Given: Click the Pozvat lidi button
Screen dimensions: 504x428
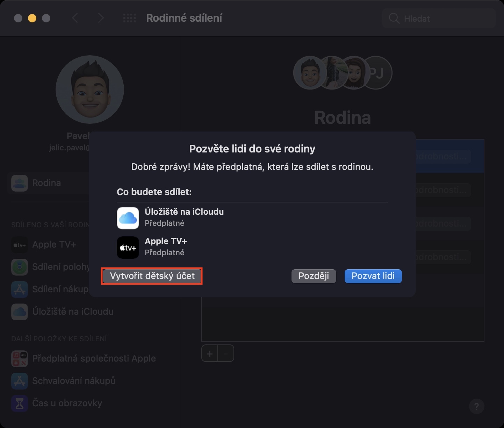Looking at the screenshot, I should pyautogui.click(x=373, y=276).
